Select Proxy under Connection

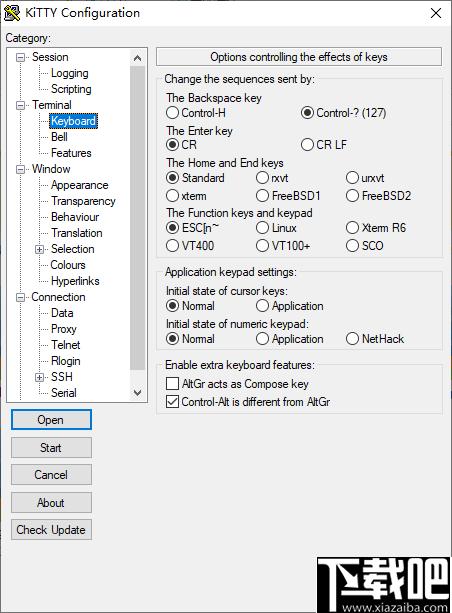pyautogui.click(x=64, y=329)
